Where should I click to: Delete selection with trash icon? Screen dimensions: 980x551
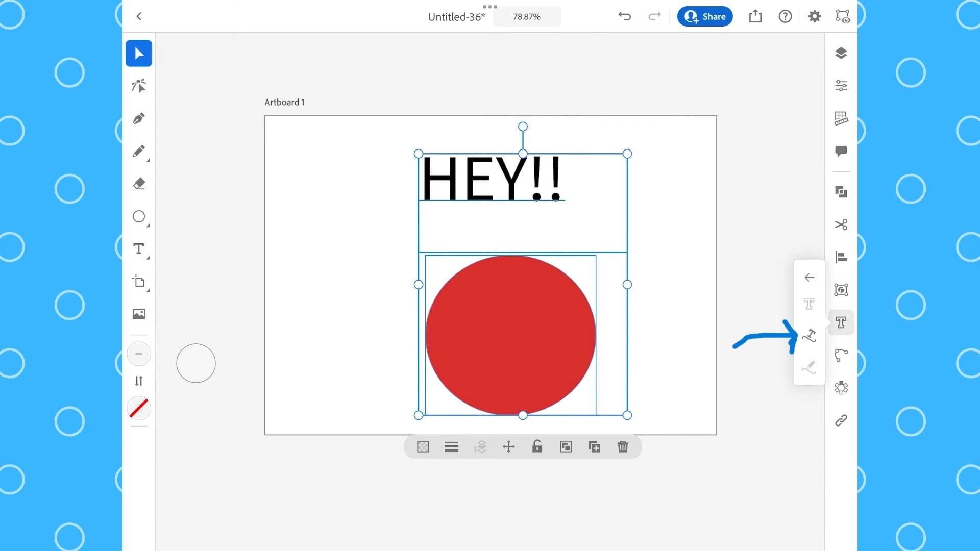click(x=623, y=447)
